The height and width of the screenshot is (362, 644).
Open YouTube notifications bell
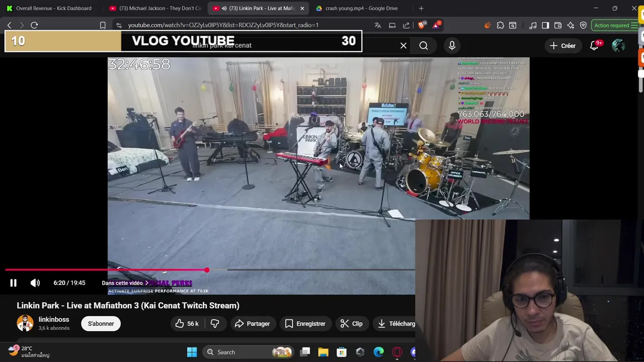click(x=594, y=46)
